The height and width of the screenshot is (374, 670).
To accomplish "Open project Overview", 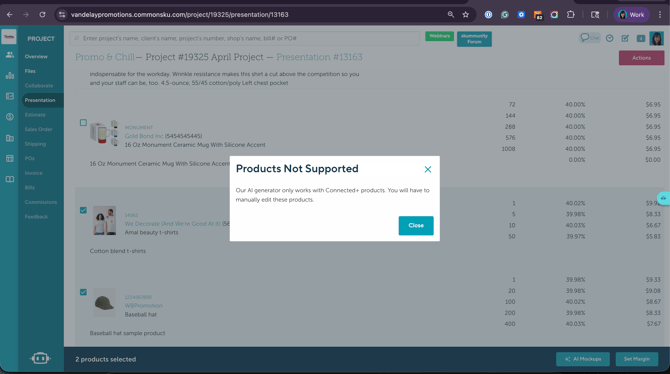I will tap(36, 56).
